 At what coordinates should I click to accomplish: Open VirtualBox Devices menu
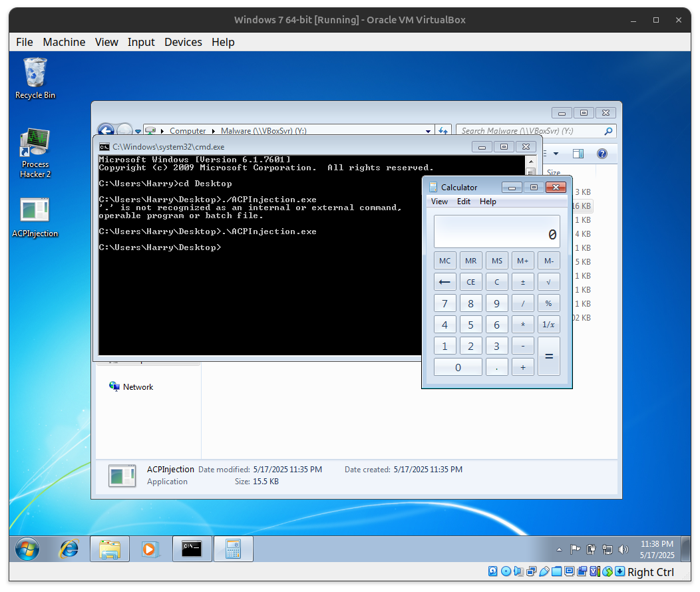coord(183,42)
